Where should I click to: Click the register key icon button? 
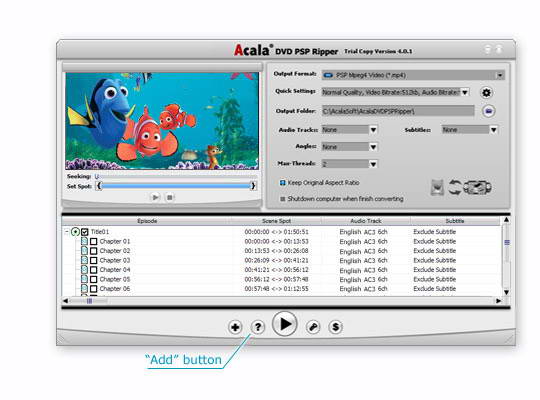313,327
